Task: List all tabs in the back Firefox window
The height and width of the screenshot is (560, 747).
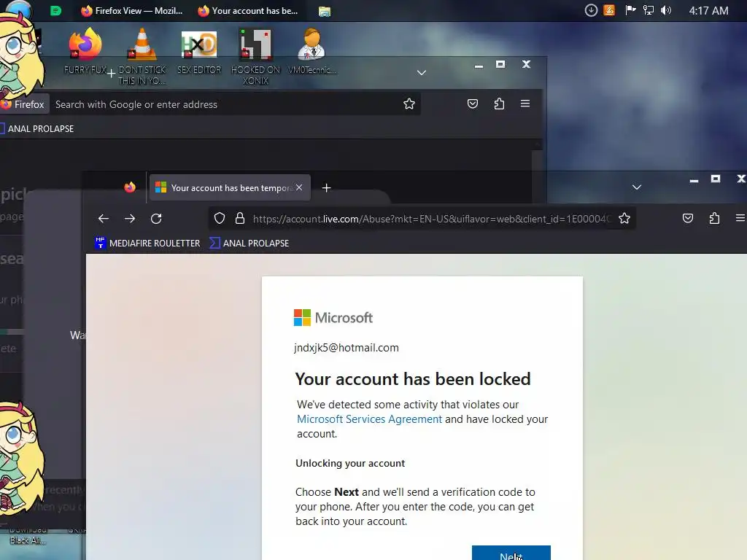Action: click(422, 73)
